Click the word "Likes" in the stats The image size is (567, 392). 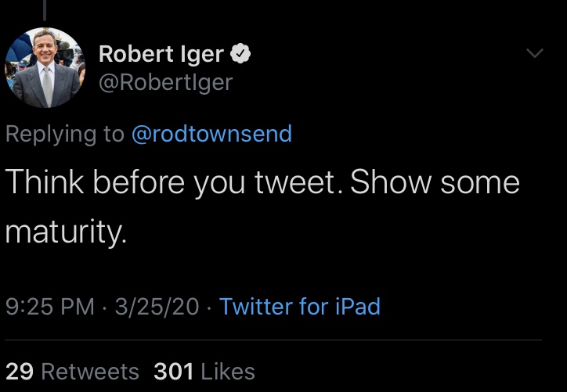pos(229,371)
